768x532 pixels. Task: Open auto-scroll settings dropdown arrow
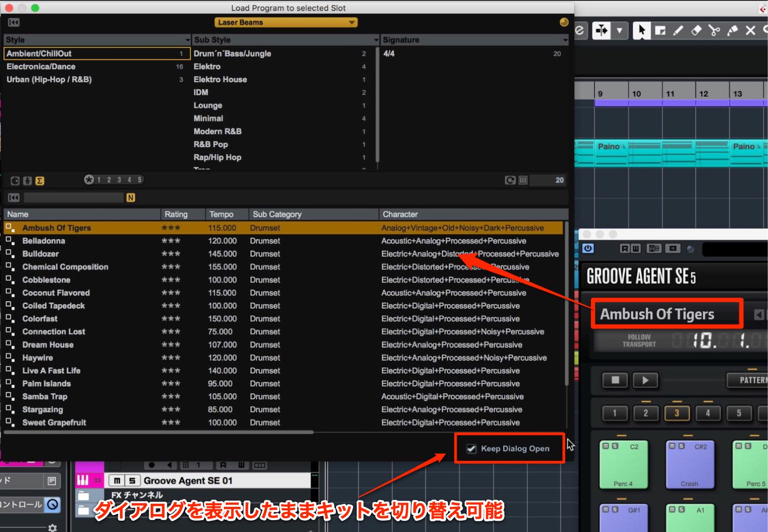click(619, 30)
